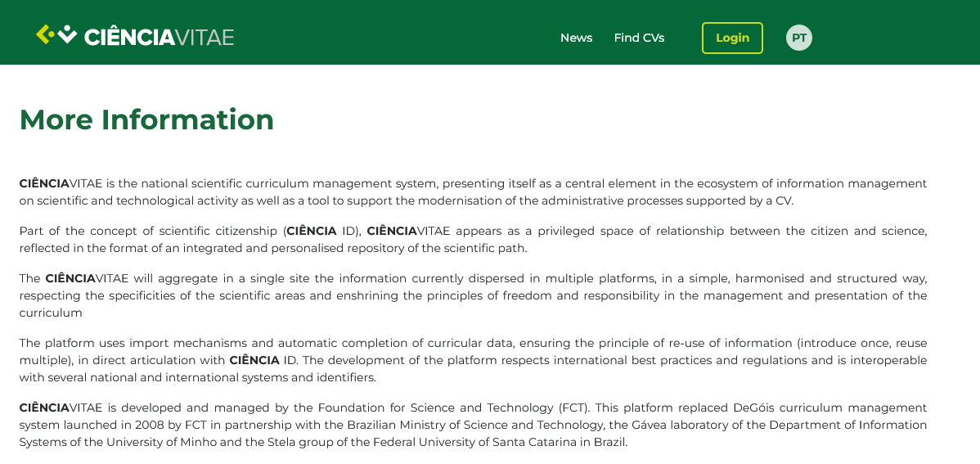Switch language with the PT circle button
Image resolution: width=980 pixels, height=464 pixels.
point(798,38)
